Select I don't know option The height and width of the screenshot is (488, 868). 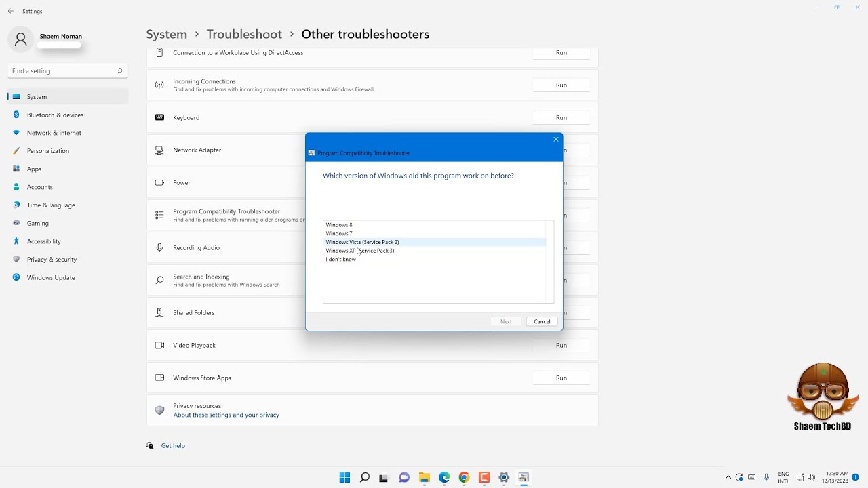tap(435, 259)
